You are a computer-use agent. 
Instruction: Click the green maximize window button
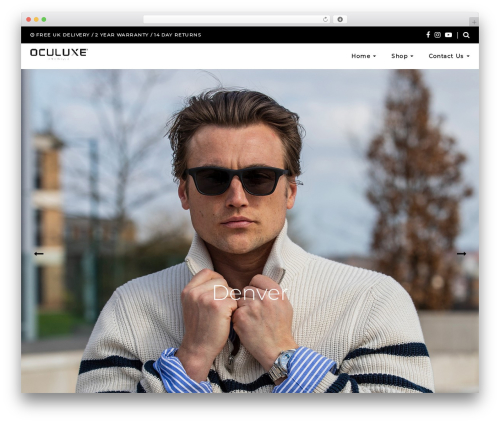(44, 20)
